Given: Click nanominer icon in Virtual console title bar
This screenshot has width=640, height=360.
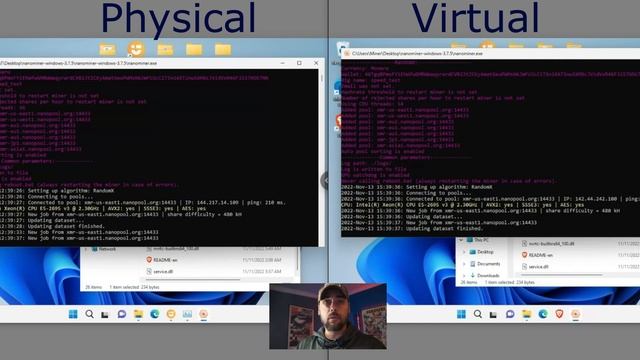Looking at the screenshot, I should [347, 53].
